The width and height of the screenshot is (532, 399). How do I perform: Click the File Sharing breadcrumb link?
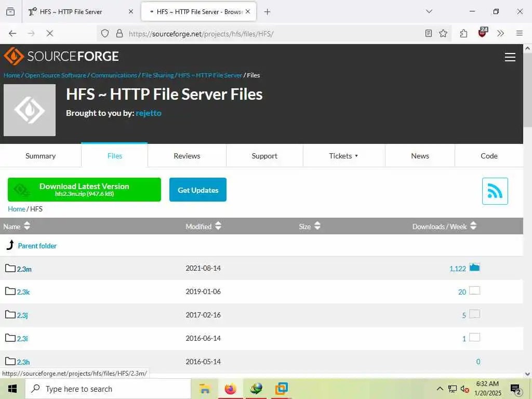tap(158, 75)
